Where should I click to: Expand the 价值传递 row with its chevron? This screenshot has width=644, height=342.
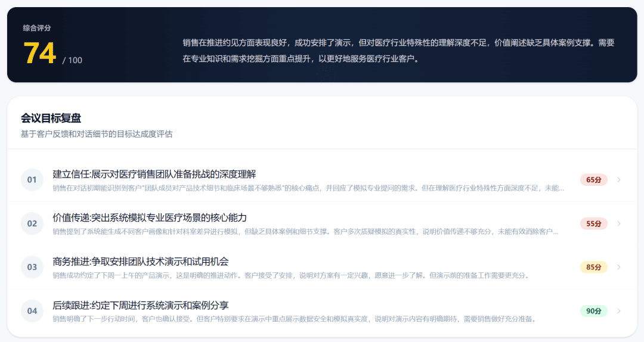click(619, 223)
